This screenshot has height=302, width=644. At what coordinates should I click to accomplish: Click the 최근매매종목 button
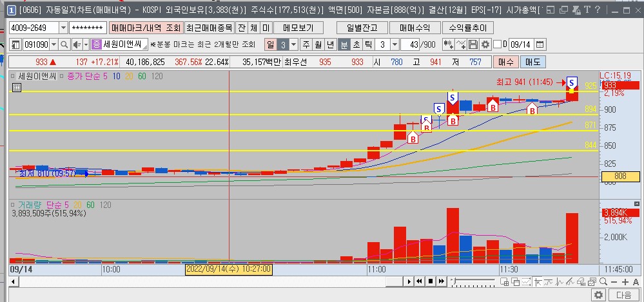coord(210,28)
